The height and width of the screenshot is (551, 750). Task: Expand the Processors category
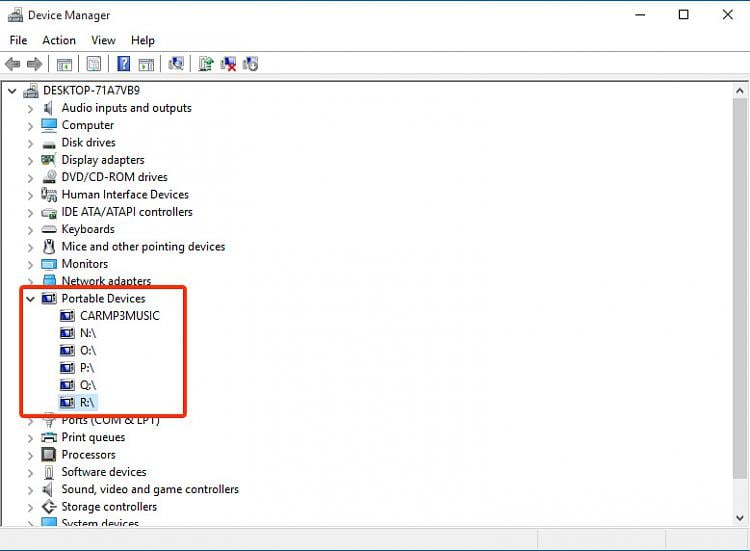point(30,455)
